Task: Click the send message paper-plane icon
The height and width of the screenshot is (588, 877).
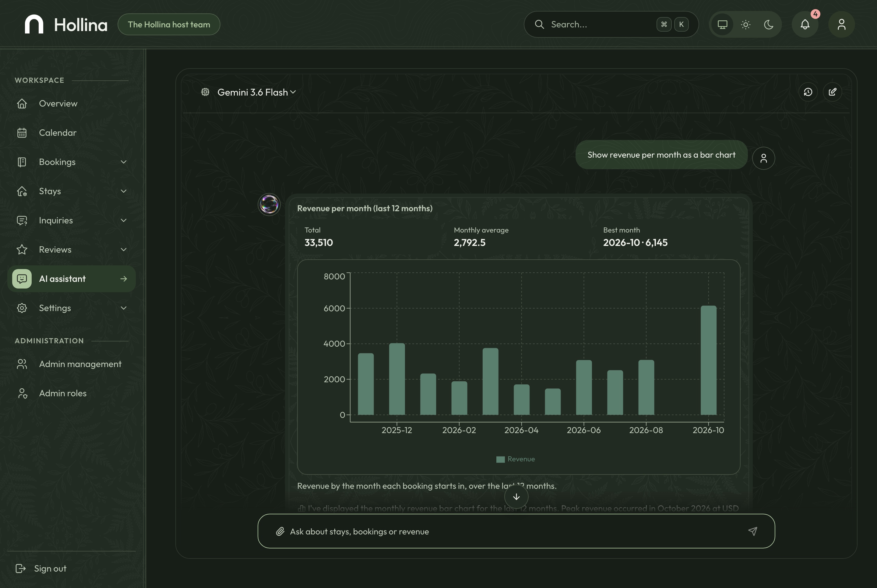Action: [x=752, y=531]
